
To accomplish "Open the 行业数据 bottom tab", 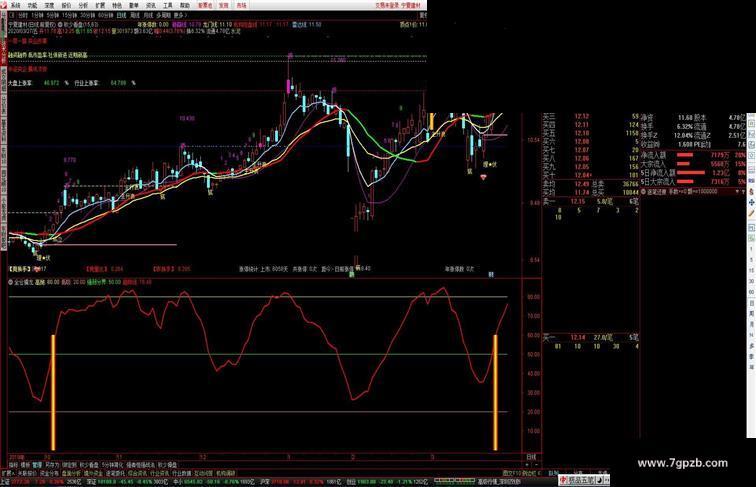I will click(182, 473).
